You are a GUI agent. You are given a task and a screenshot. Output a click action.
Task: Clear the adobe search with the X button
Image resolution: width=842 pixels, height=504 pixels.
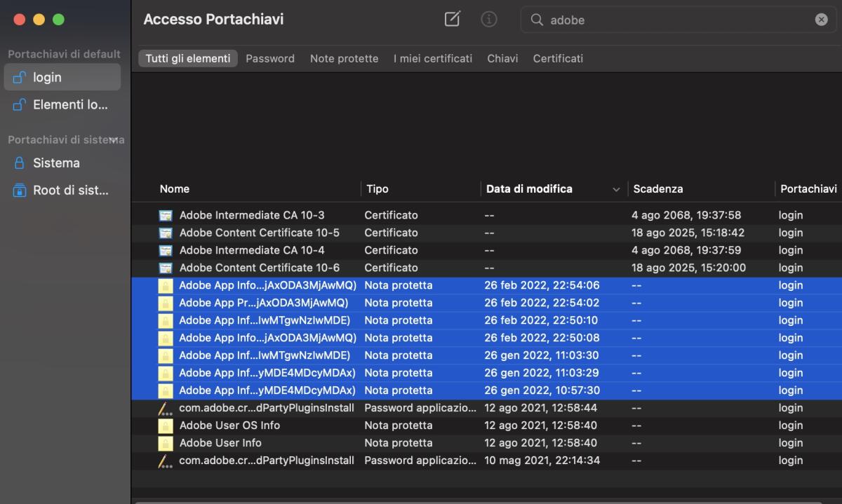821,20
